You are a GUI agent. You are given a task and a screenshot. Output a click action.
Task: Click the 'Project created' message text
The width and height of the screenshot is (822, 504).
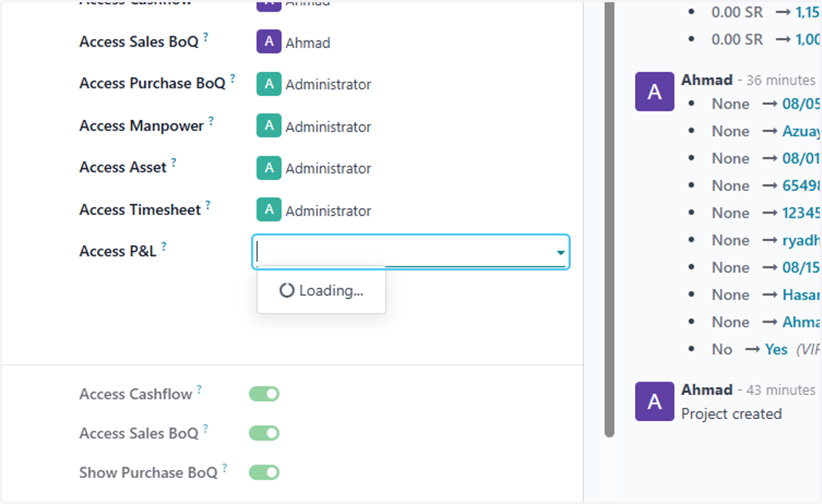(732, 414)
